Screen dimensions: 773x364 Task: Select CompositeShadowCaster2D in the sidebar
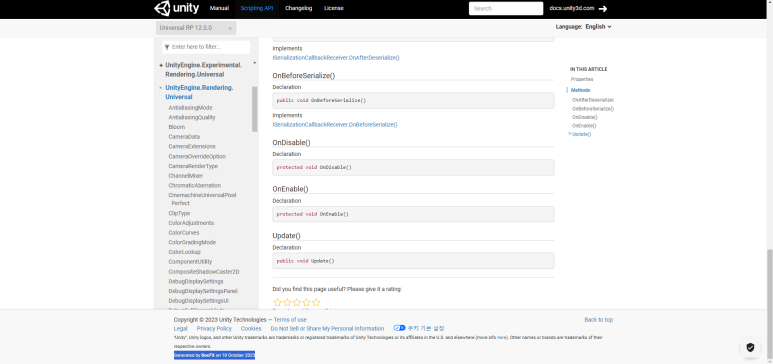click(204, 272)
